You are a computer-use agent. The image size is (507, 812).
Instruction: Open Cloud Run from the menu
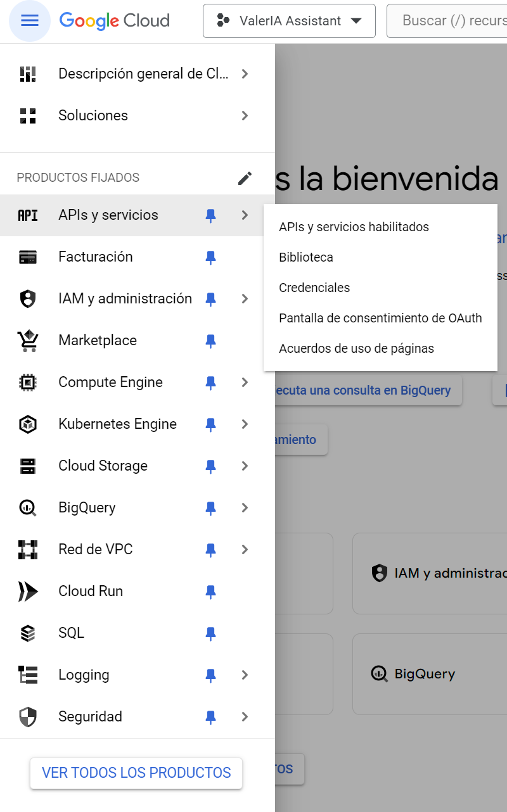138,592
